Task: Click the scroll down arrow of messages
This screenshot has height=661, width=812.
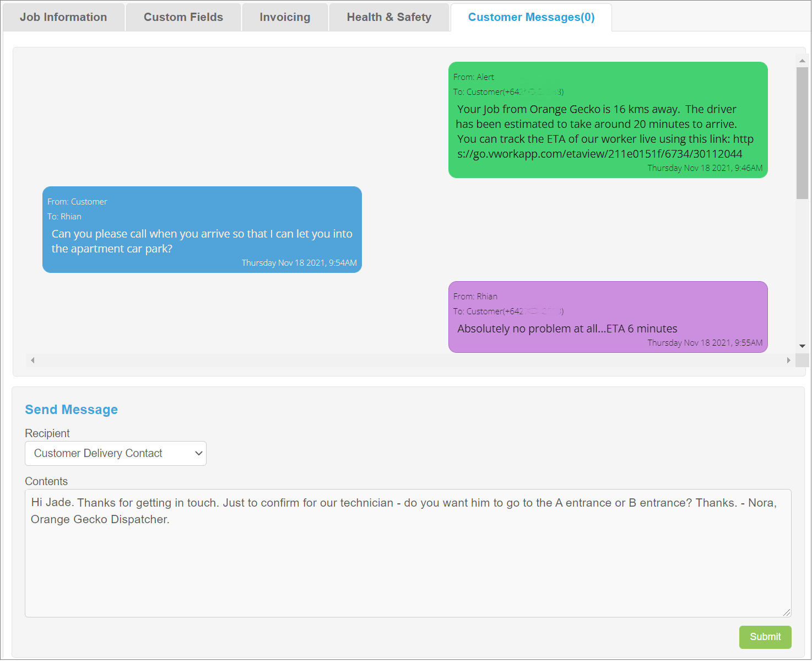Action: tap(802, 346)
